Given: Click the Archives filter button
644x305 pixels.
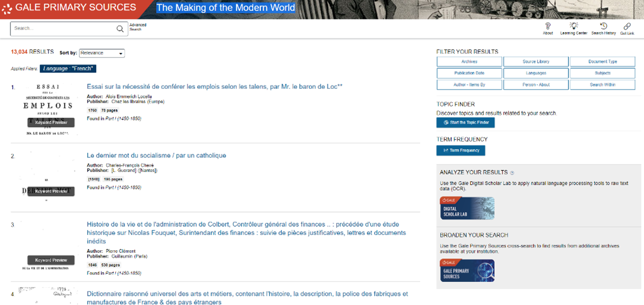Looking at the screenshot, I should pos(469,61).
